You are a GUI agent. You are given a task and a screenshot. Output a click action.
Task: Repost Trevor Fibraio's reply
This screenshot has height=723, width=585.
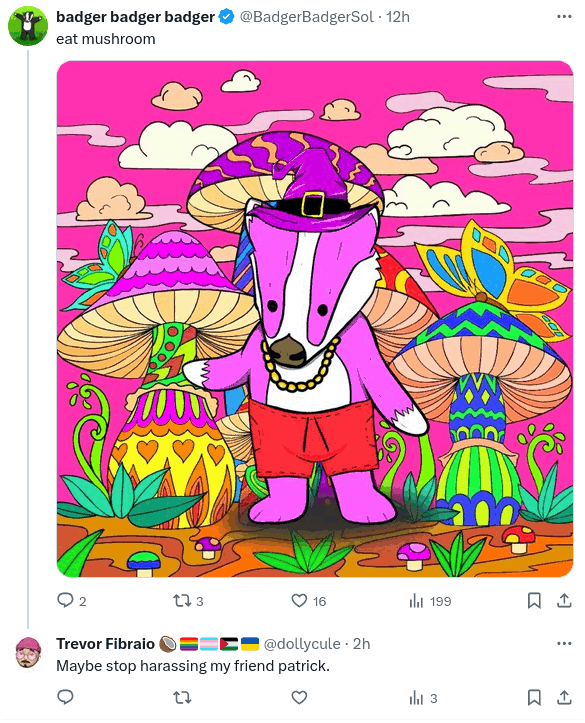pos(182,698)
